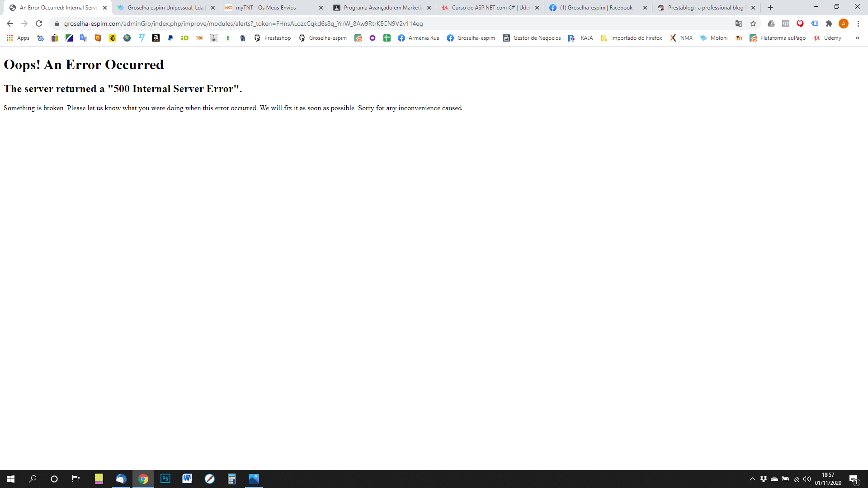868x488 pixels.
Task: Bookmark this page with star icon
Action: tap(753, 23)
